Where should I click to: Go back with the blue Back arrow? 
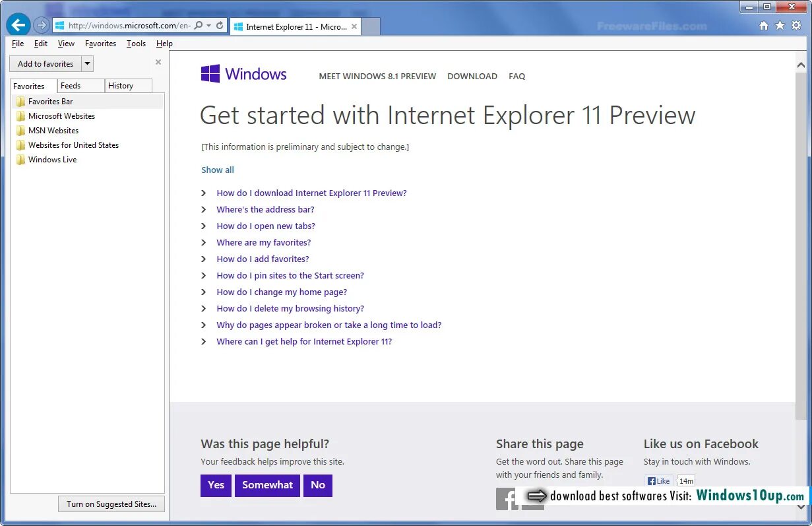pyautogui.click(x=18, y=25)
